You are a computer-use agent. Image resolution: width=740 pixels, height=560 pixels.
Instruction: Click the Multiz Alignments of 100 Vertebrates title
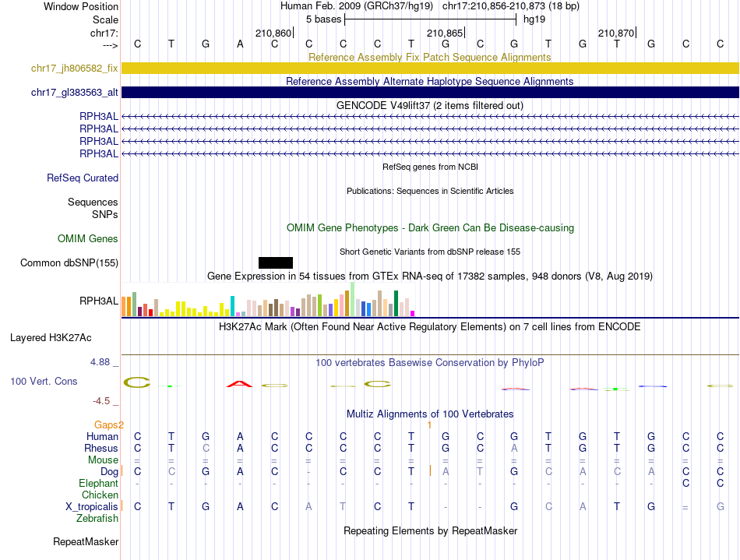tap(430, 414)
